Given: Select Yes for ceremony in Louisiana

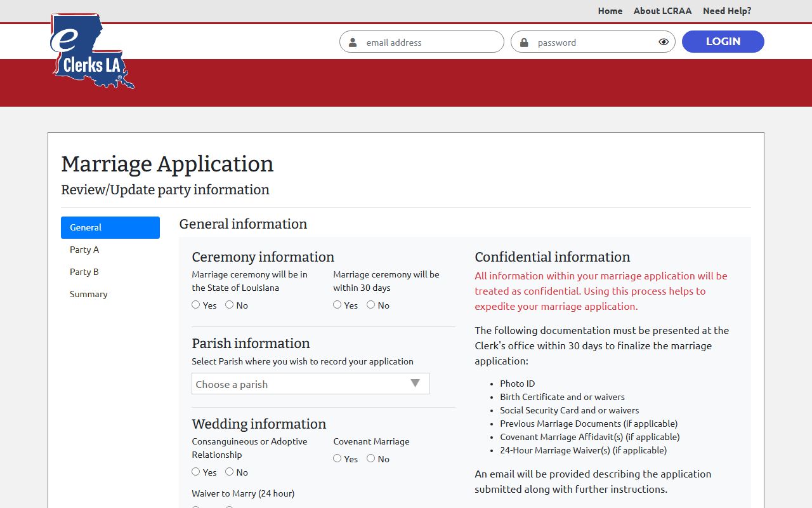Looking at the screenshot, I should (196, 305).
